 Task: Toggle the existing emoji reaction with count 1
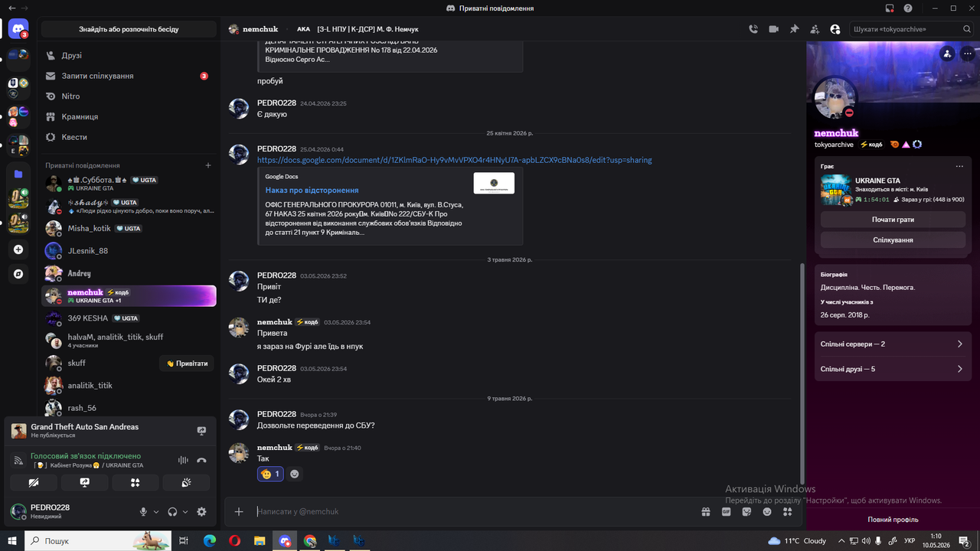tap(270, 474)
